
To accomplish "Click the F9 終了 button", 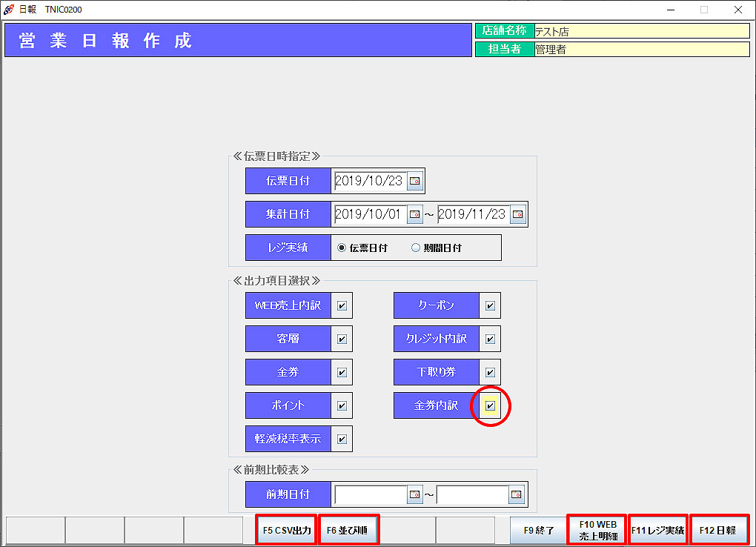I will (539, 530).
